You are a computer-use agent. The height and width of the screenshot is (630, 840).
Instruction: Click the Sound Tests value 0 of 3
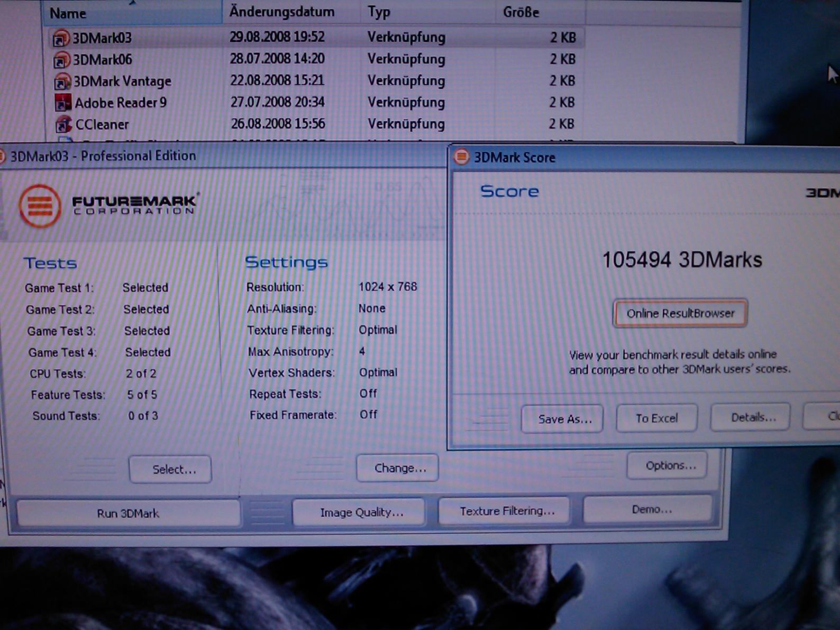[x=143, y=416]
